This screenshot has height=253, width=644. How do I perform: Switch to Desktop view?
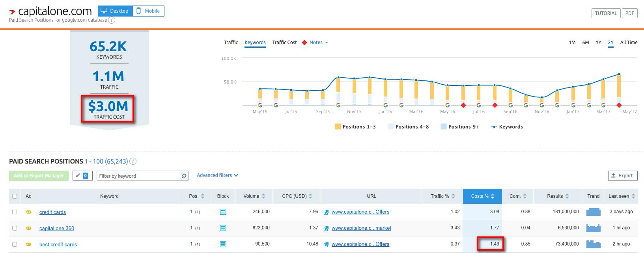[x=115, y=11]
